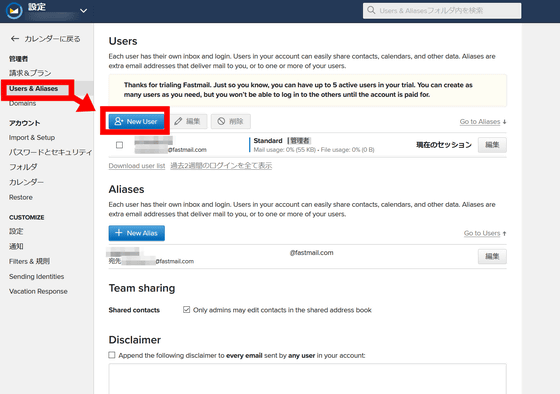Click Download user list link
The height and width of the screenshot is (394, 560).
[x=137, y=166]
